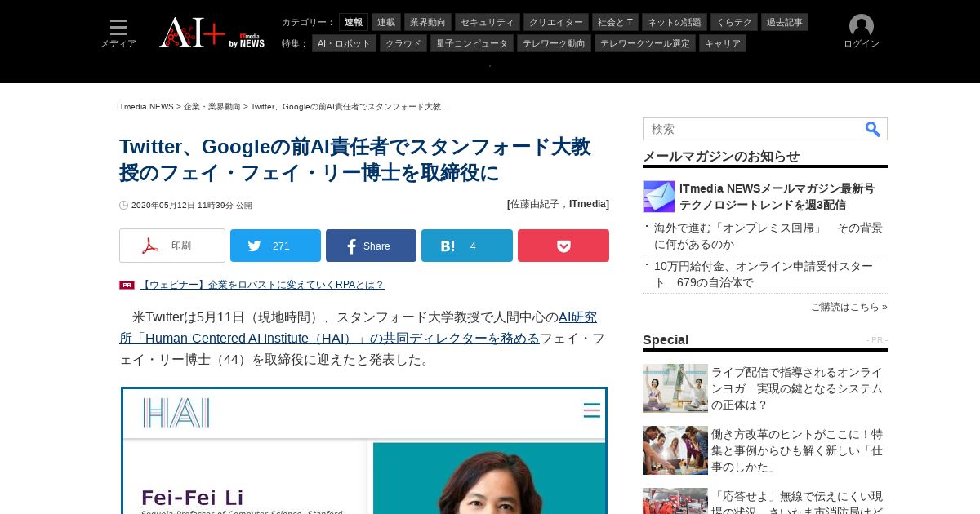Save article to Pocket
Viewport: 980px width, 514px height.
coord(563,246)
